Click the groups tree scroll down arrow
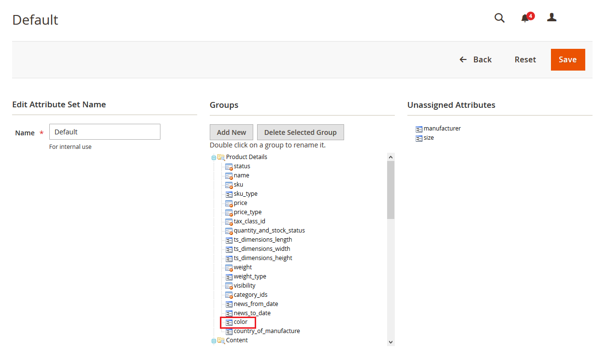This screenshot has width=607, height=364. click(x=390, y=342)
